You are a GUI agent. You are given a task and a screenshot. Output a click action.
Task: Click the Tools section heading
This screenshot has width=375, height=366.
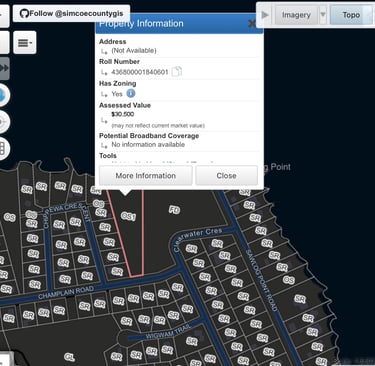(108, 156)
